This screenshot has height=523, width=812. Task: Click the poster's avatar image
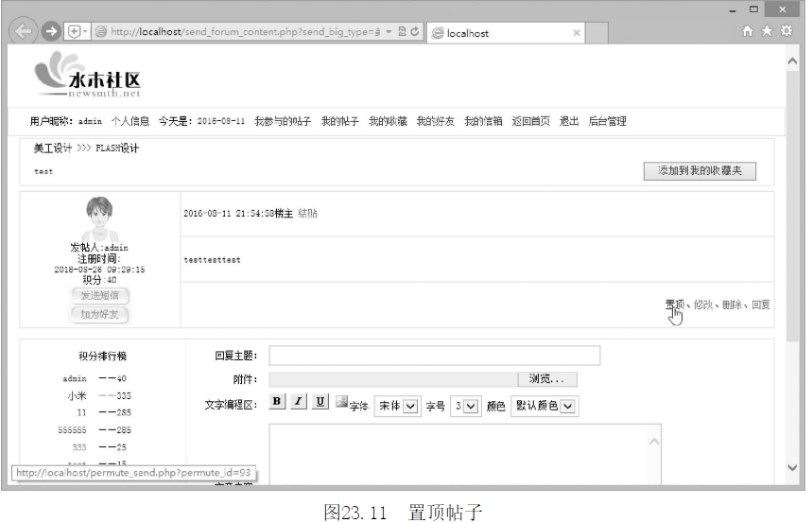click(x=99, y=218)
